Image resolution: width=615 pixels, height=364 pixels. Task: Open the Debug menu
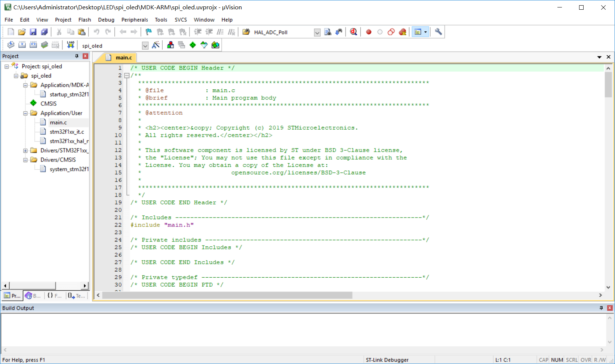[x=106, y=20]
